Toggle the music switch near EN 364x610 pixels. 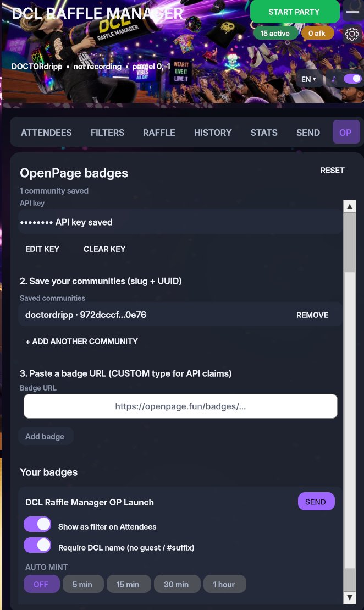click(352, 79)
